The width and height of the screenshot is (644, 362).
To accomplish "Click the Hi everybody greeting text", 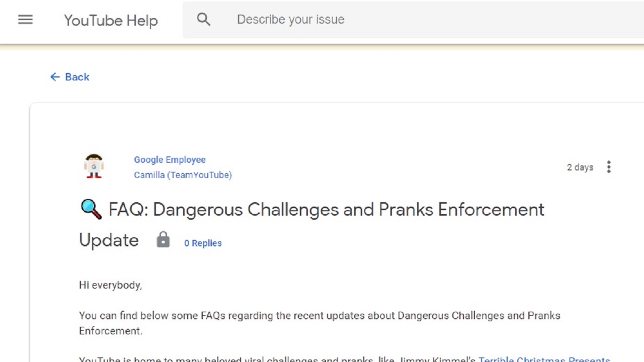I will point(110,285).
